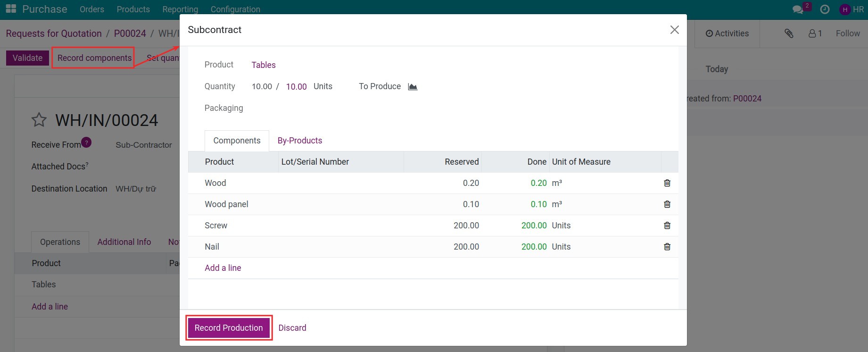Open the discuss conversations icon
The image size is (868, 352).
point(798,9)
